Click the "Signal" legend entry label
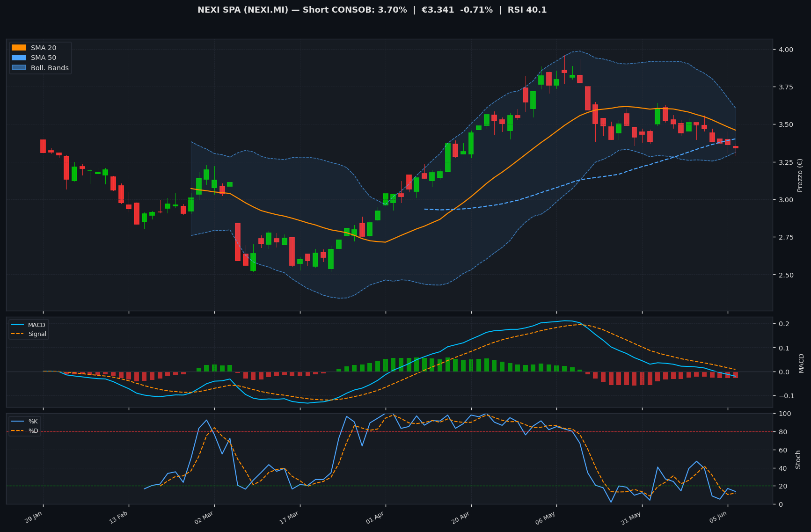 pos(37,334)
